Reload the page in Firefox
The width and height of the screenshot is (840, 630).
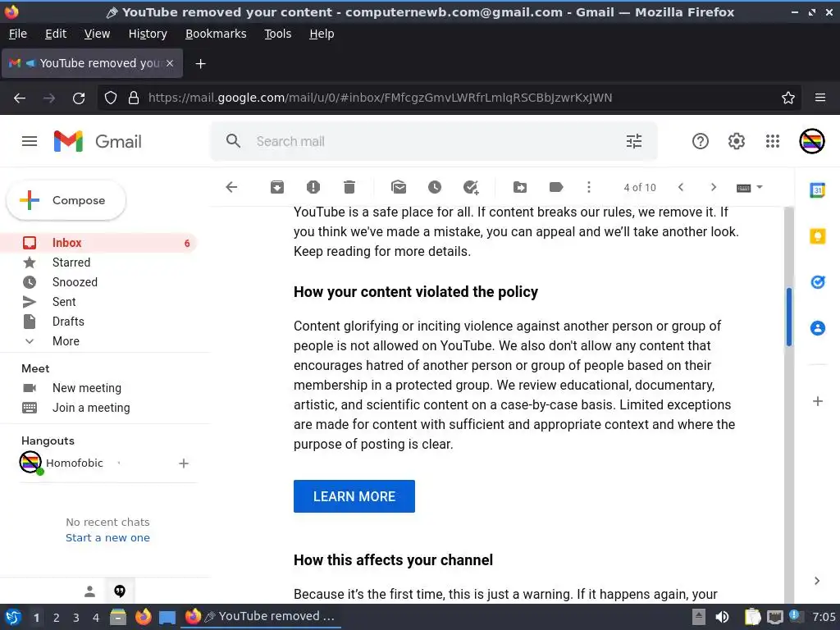[x=79, y=98]
